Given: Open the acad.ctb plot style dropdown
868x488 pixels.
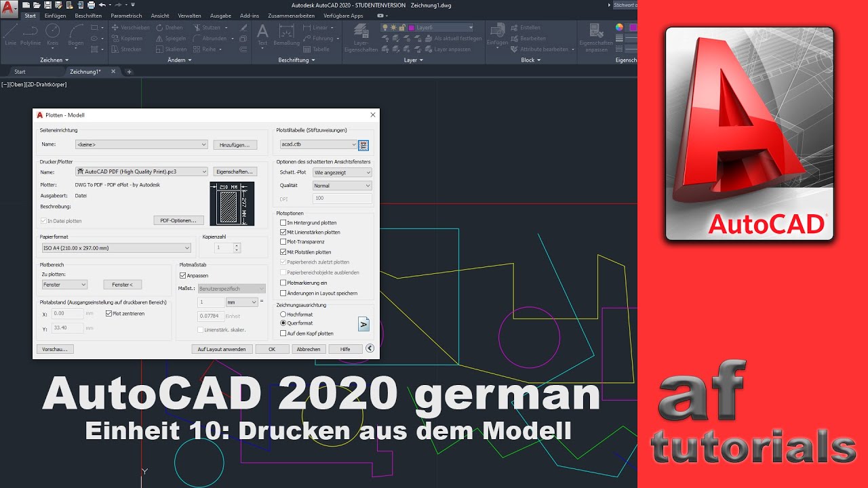Looking at the screenshot, I should pyautogui.click(x=319, y=144).
